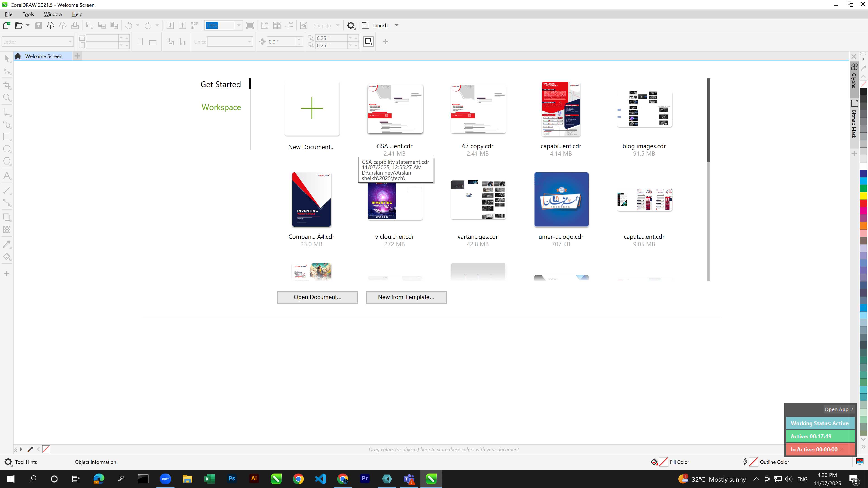Screen dimensions: 868x488
Task: Open the File menu
Action: (x=9, y=14)
